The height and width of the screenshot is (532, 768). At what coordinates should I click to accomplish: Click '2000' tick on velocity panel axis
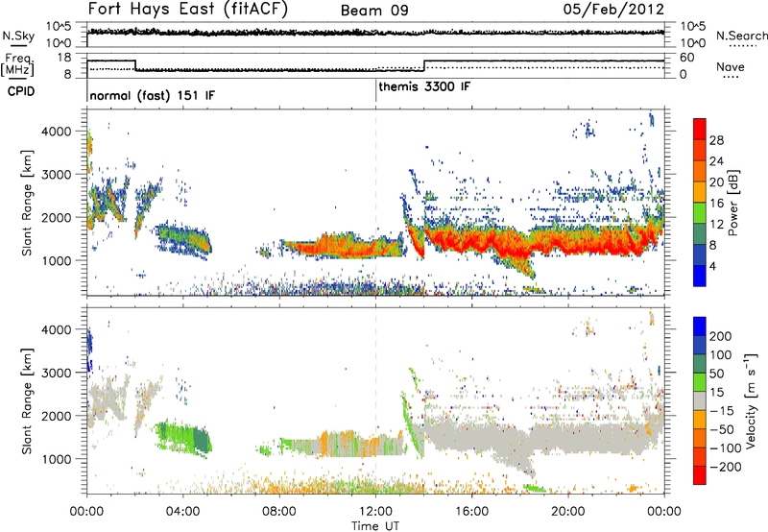[56, 416]
